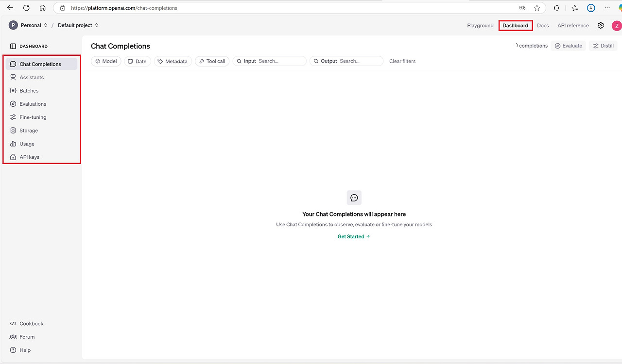Open the Z user profile avatar

click(617, 26)
